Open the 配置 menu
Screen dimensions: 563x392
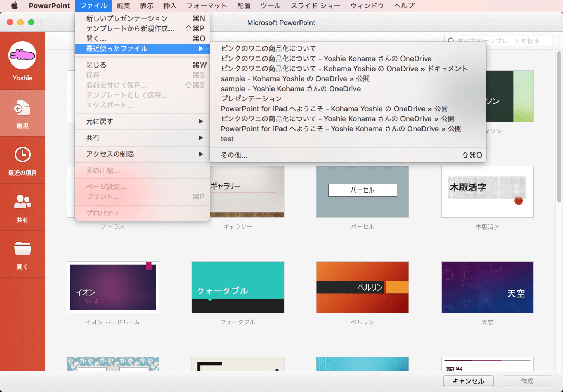244,6
